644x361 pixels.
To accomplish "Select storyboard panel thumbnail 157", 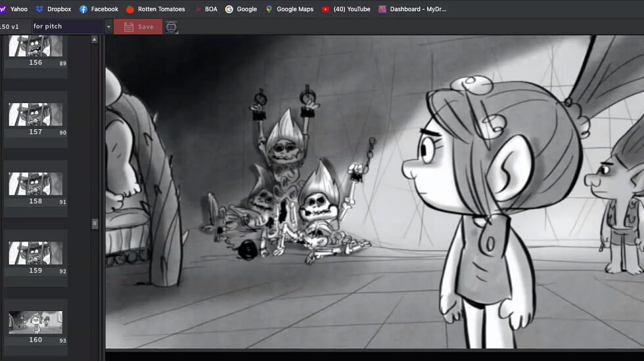I will 35,114.
